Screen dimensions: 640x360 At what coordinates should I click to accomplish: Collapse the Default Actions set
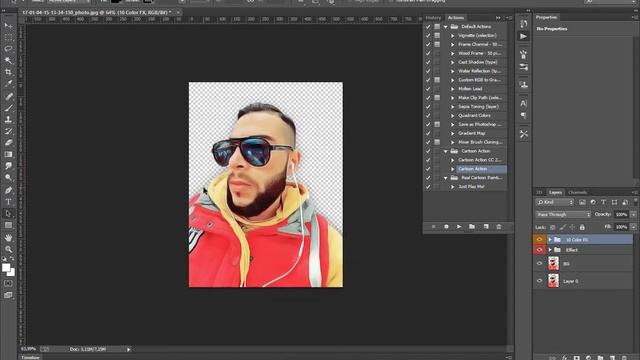[446, 27]
